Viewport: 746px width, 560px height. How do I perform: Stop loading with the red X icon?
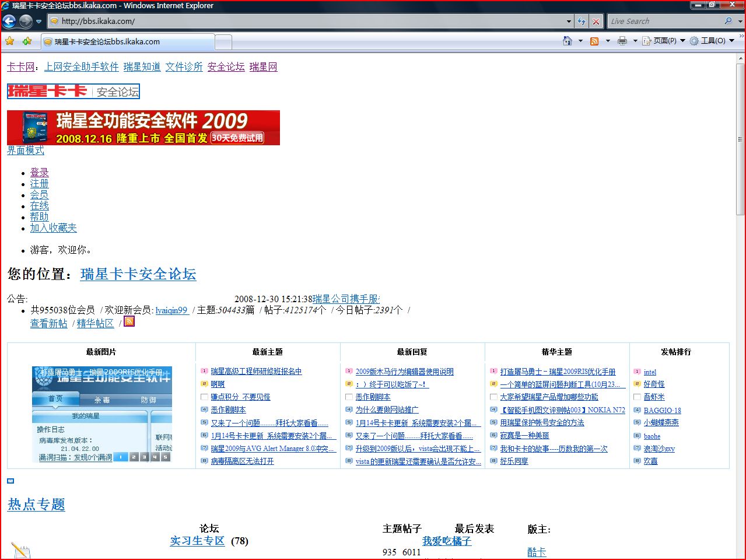click(596, 22)
